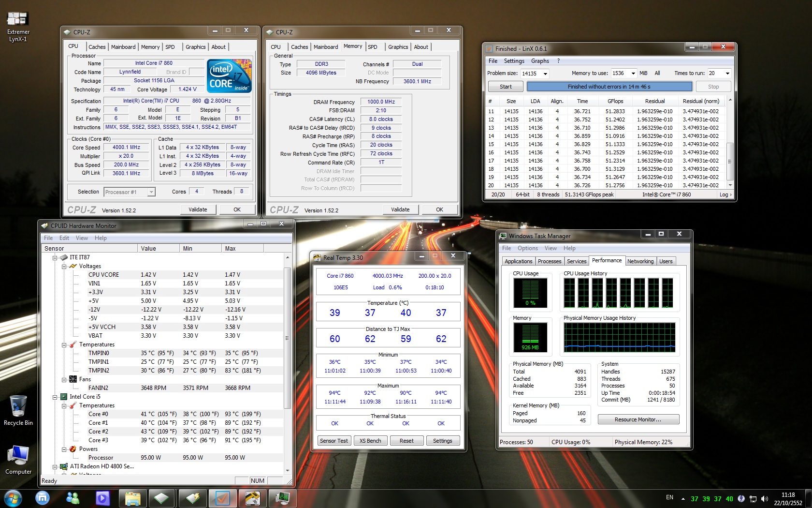Click the Resource Monitor button
Image resolution: width=812 pixels, height=508 pixels.
pos(638,419)
